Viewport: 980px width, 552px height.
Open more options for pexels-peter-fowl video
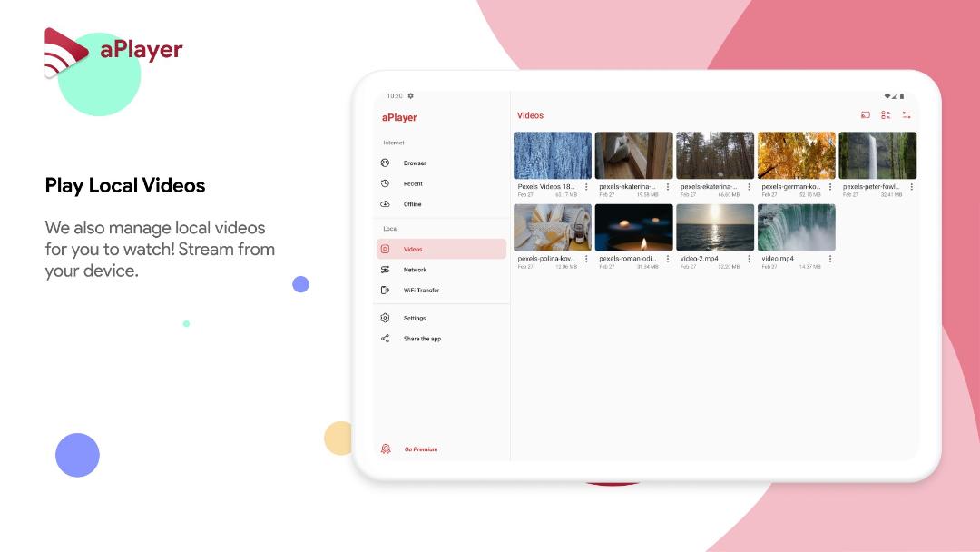(911, 186)
